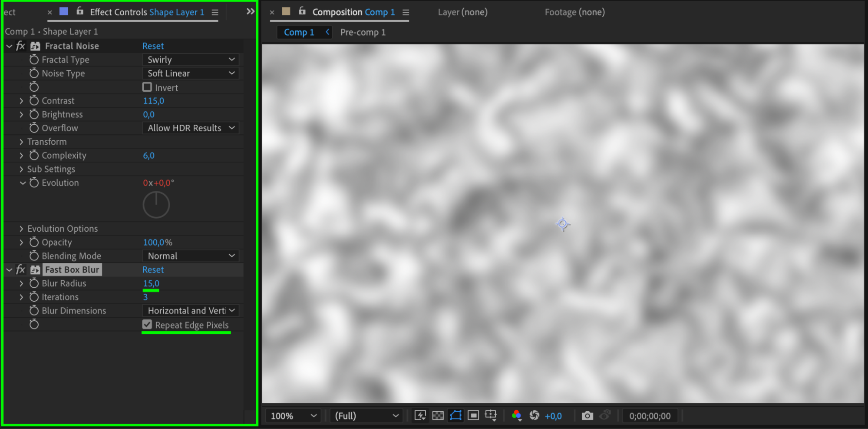Viewport: 868px width, 429px height.
Task: Open the Blending Mode Normal dropdown
Action: [x=191, y=256]
